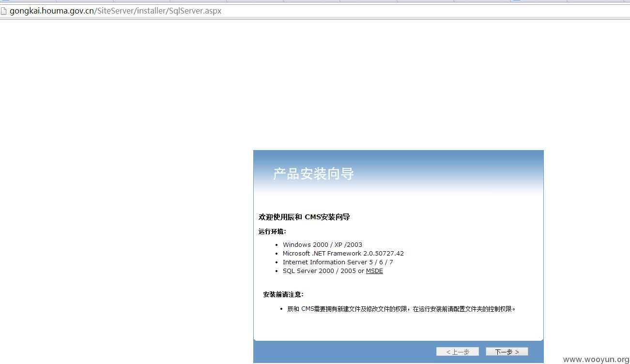630x364 pixels.
Task: Click the Internet Information Server 5 / 6 / 7 line
Action: click(338, 262)
